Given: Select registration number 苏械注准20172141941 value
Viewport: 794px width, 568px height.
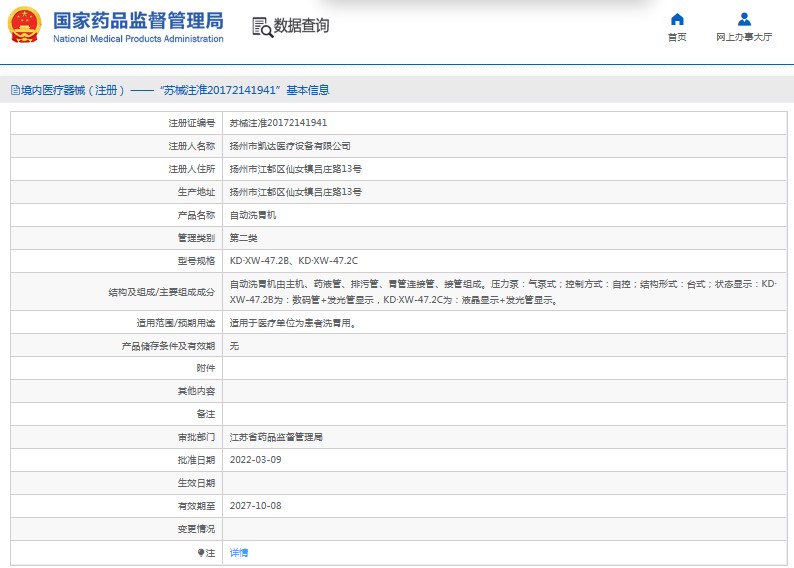Looking at the screenshot, I should (278, 123).
